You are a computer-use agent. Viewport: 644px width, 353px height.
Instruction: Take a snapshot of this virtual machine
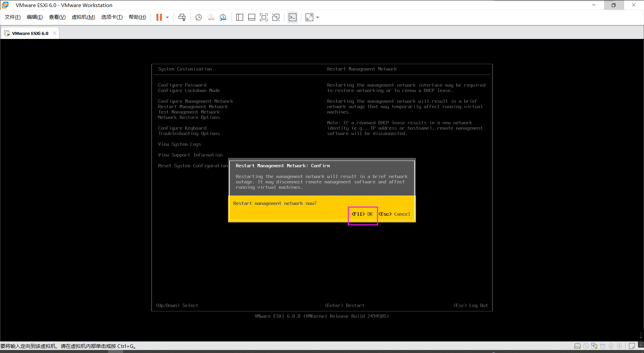coord(199,17)
